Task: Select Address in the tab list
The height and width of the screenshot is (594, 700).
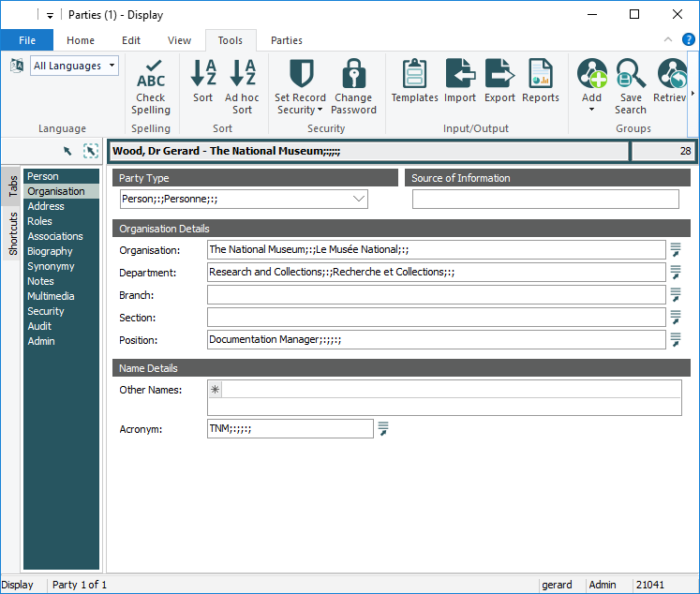Action: pyautogui.click(x=46, y=206)
